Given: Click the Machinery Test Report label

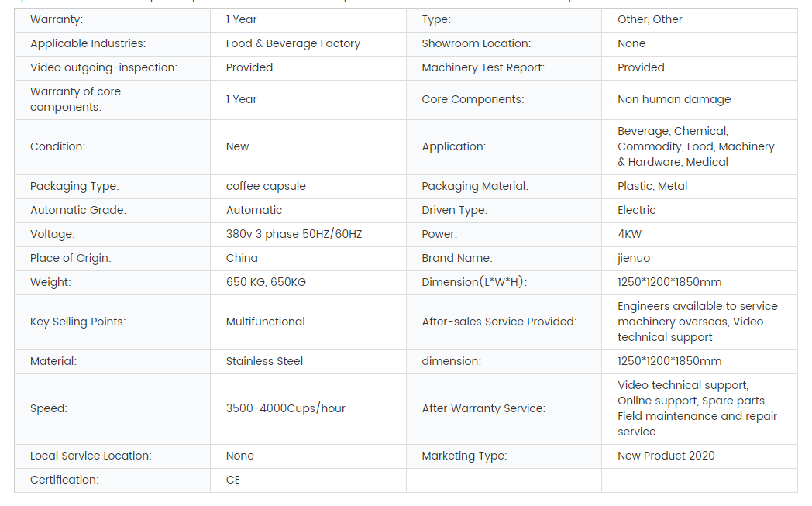Looking at the screenshot, I should [x=483, y=67].
